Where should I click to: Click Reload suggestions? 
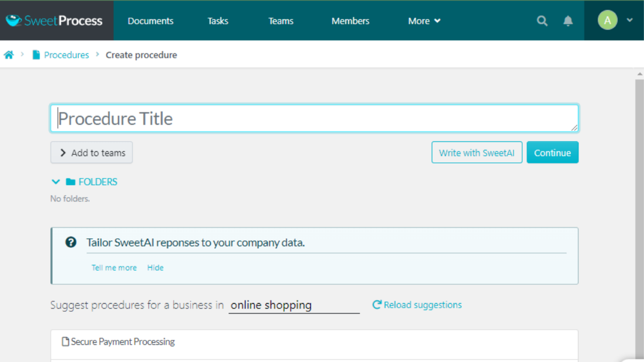(x=417, y=305)
